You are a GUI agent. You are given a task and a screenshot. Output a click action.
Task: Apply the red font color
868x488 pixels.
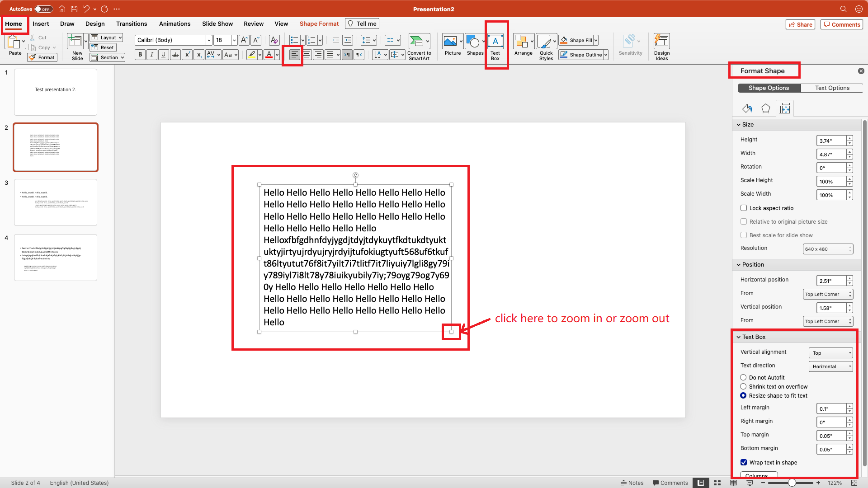coord(269,55)
